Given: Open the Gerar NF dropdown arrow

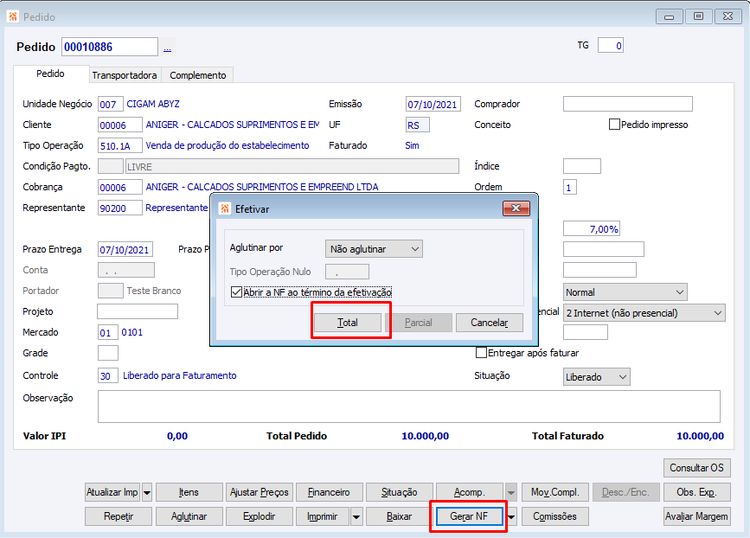Looking at the screenshot, I should coord(512,516).
